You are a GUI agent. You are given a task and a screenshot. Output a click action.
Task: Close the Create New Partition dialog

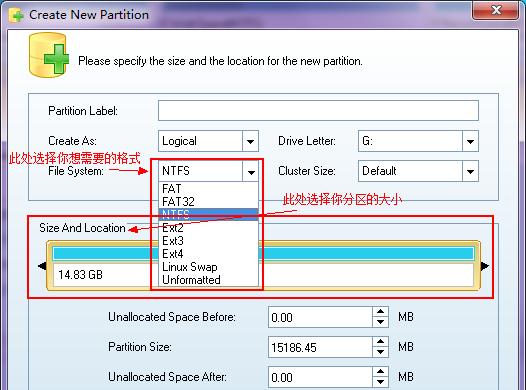[x=496, y=10]
